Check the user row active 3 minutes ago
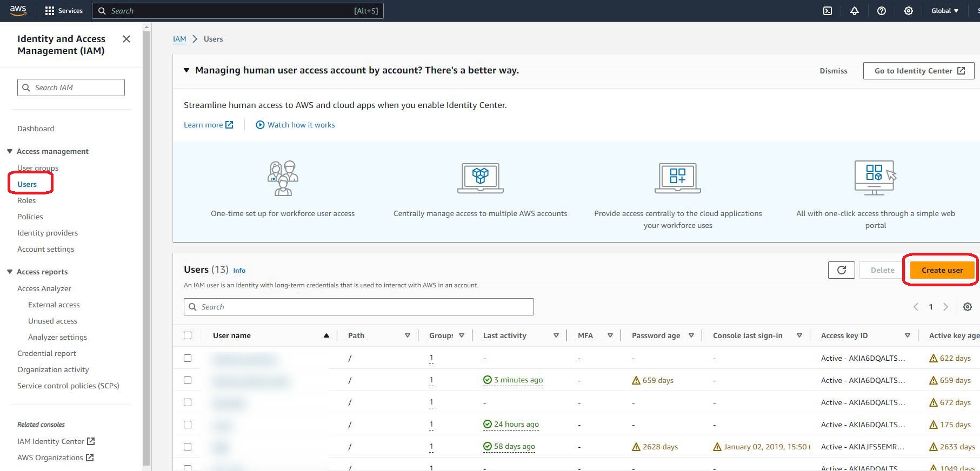This screenshot has width=980, height=471. tap(188, 380)
